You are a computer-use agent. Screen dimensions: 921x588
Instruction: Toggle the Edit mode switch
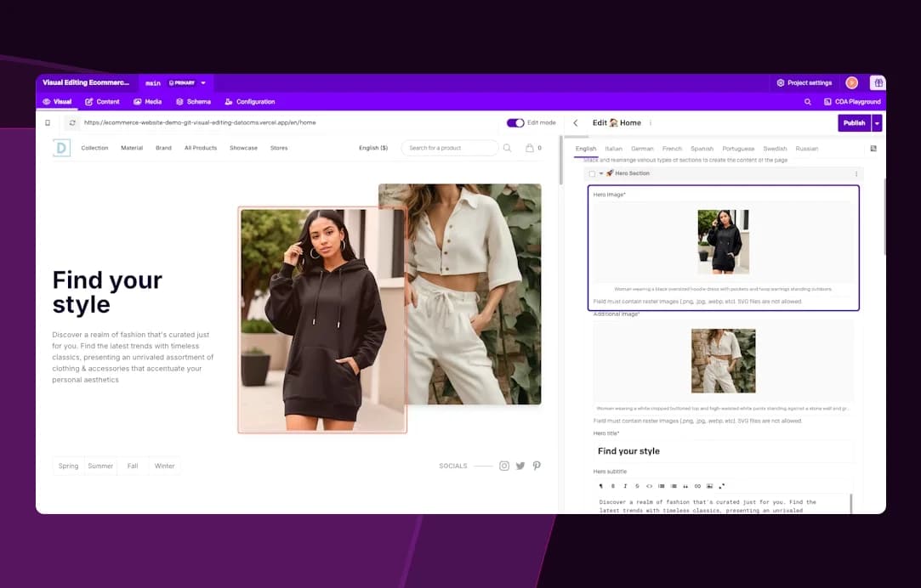(515, 122)
